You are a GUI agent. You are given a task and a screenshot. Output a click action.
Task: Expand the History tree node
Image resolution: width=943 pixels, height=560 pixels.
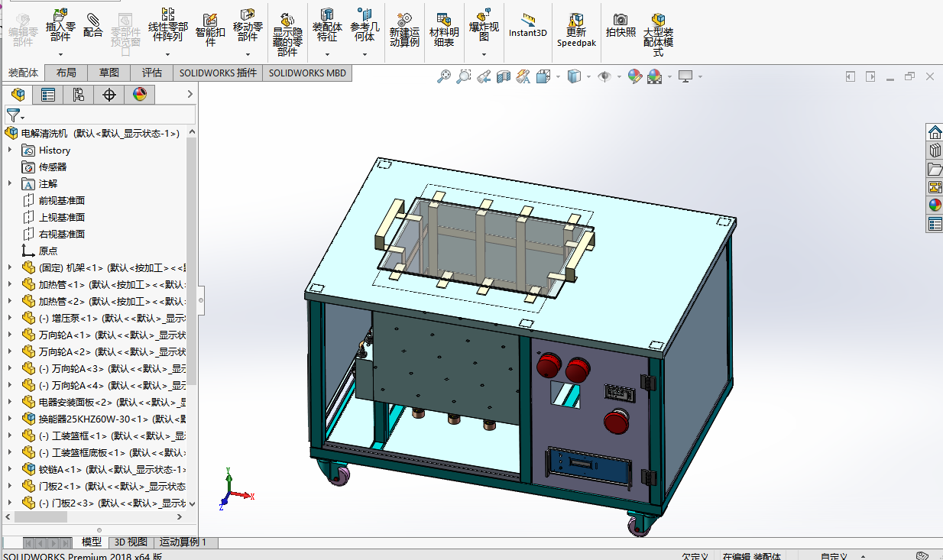click(x=10, y=150)
